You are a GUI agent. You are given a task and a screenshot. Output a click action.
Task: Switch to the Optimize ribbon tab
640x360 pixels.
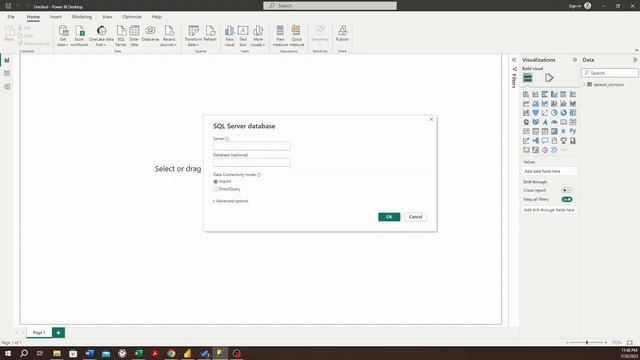(x=132, y=17)
